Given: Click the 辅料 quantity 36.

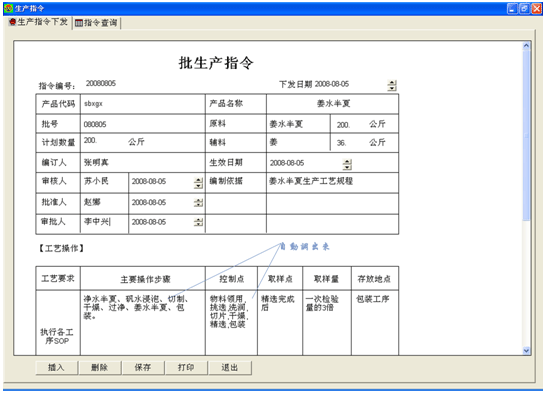Looking at the screenshot, I should coord(341,143).
